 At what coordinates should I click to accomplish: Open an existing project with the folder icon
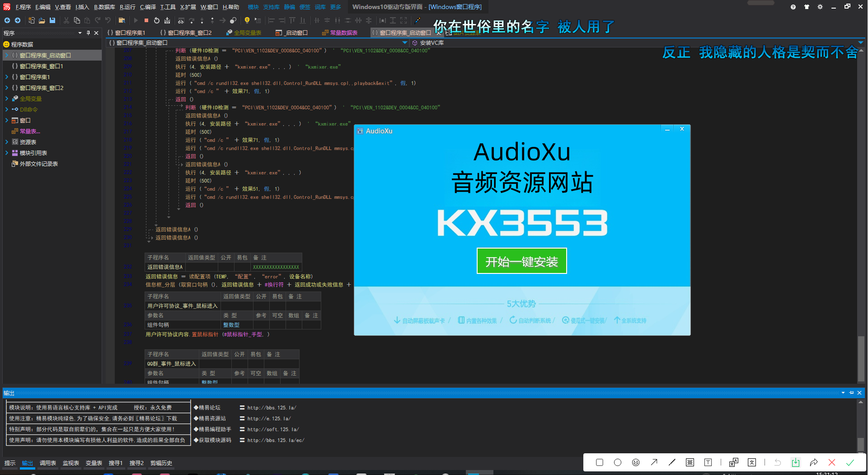click(x=41, y=20)
